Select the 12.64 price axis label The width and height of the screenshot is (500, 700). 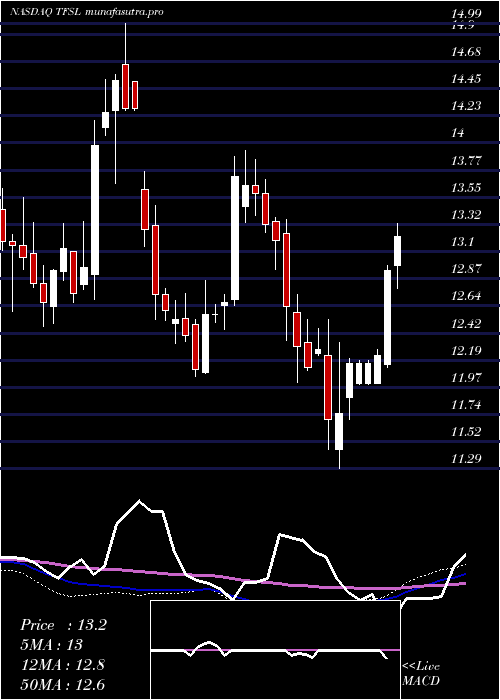[466, 296]
